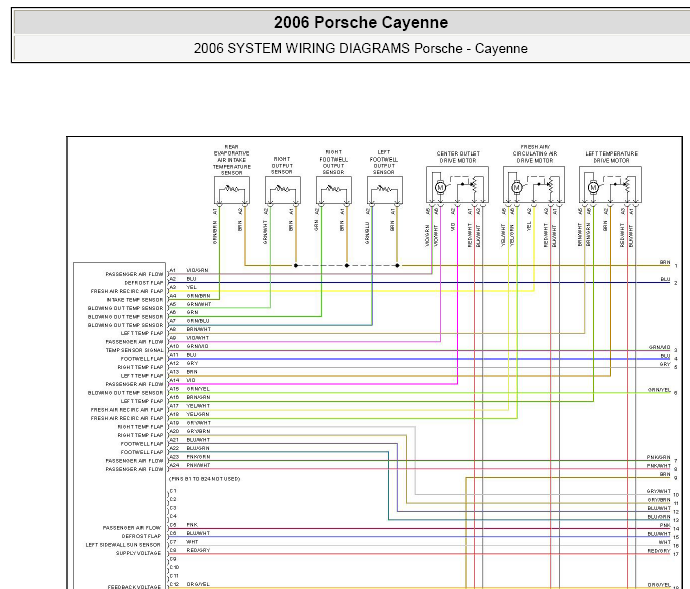
Task: Click pin A7 GRN/BLU label
Action: [190, 321]
